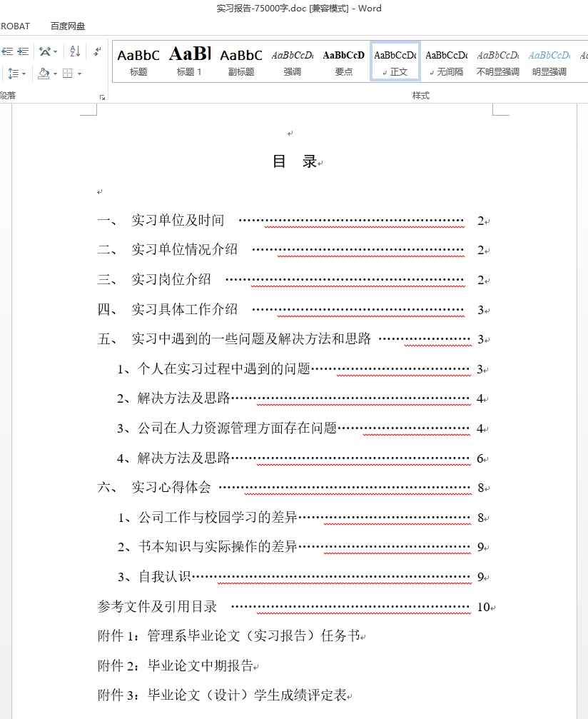Expand the shading color dropdown arrow

click(x=55, y=74)
